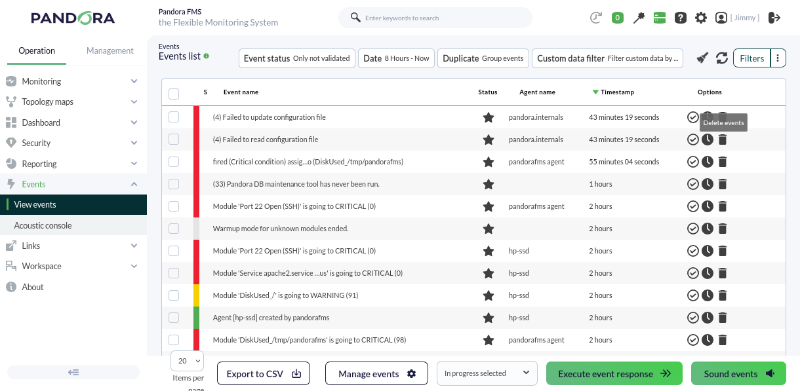
Task: Switch to the Operation tab
Action: point(37,51)
